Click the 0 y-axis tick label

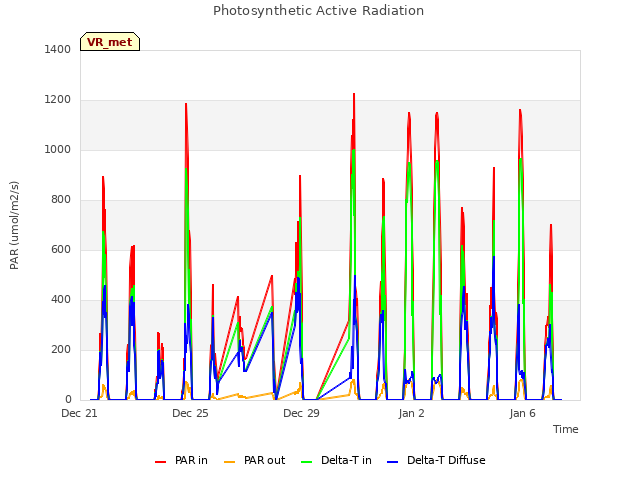click(68, 400)
